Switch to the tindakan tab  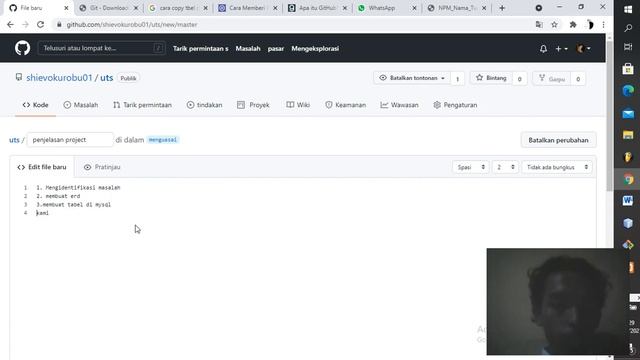pos(204,105)
